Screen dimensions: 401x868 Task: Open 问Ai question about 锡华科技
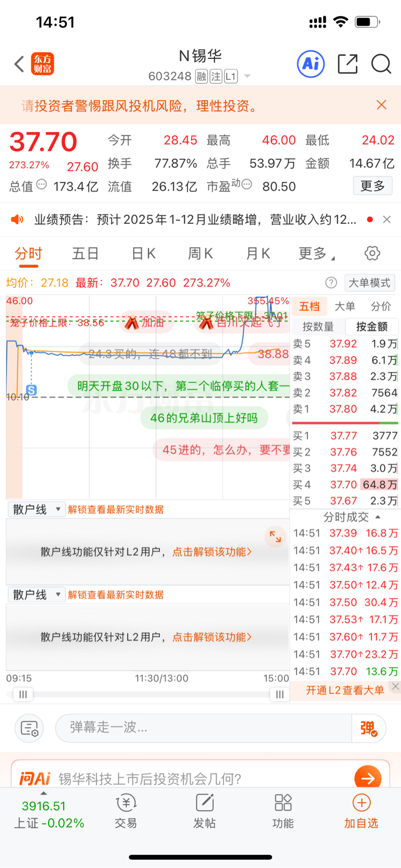point(149,779)
